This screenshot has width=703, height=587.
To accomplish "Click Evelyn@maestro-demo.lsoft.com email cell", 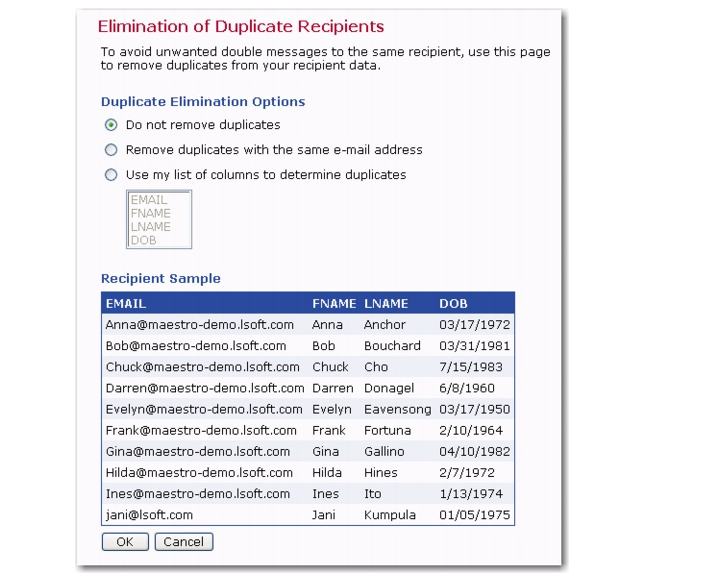I will (x=204, y=409).
